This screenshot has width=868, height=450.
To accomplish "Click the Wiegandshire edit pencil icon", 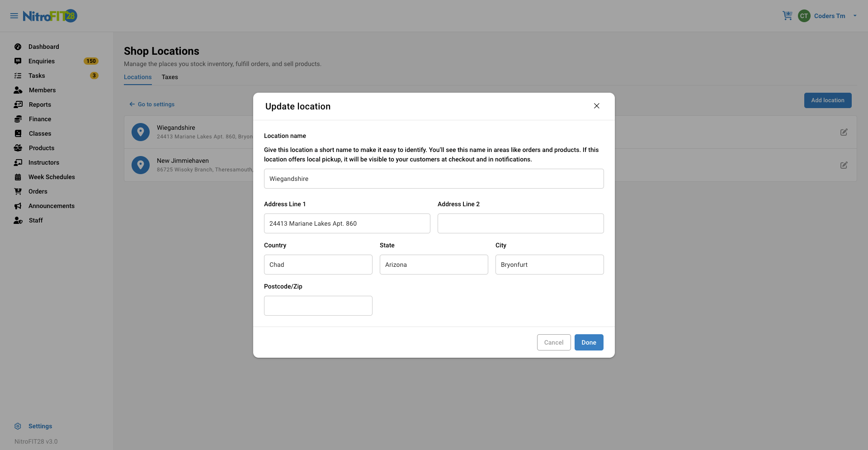I will (x=844, y=132).
